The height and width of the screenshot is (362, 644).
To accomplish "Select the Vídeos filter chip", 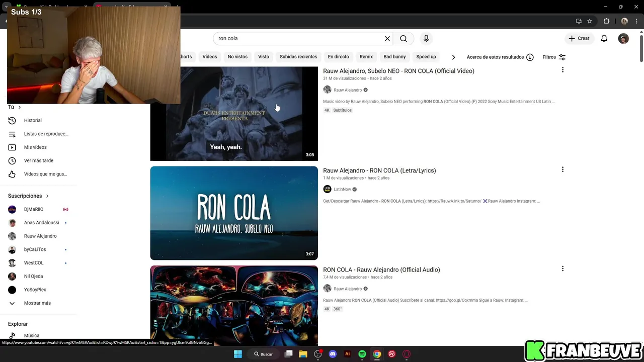I will pos(210,57).
